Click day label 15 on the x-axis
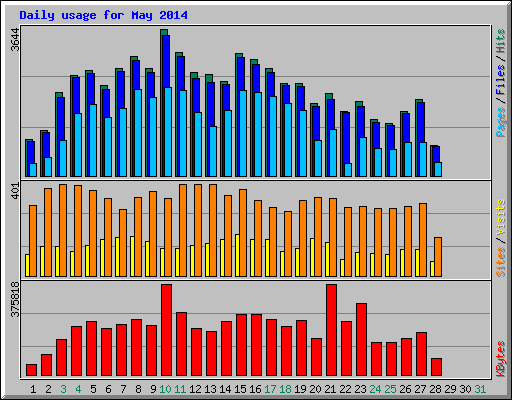Viewport: 512px width, 400px height. click(x=240, y=389)
